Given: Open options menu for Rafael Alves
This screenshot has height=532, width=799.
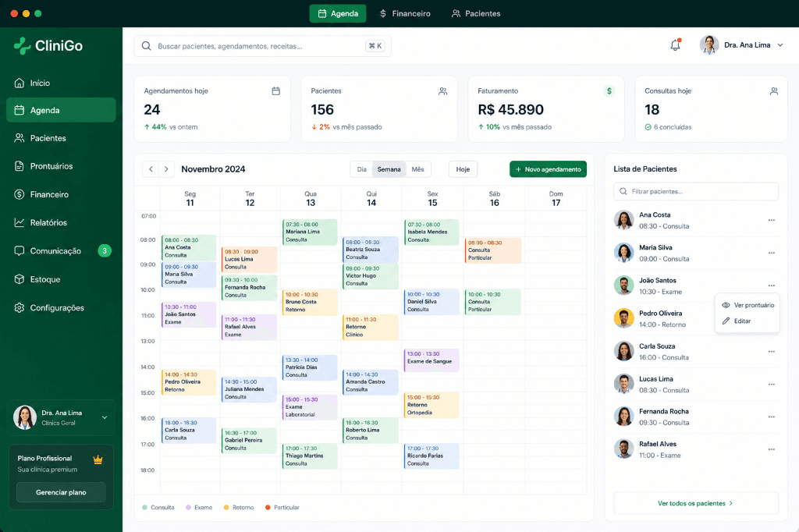Looking at the screenshot, I should pyautogui.click(x=772, y=449).
